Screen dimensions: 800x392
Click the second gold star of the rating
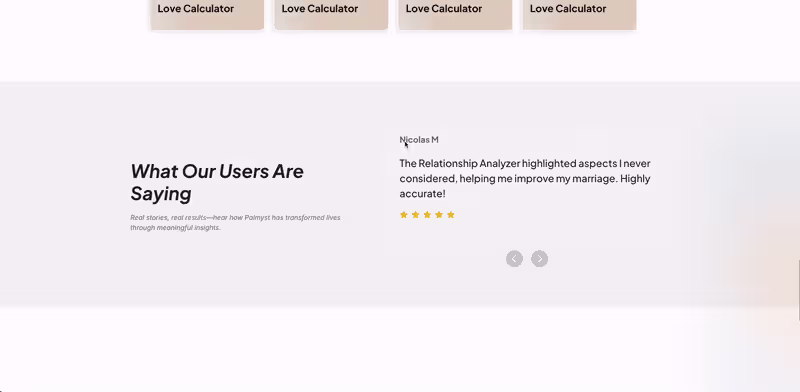[415, 215]
